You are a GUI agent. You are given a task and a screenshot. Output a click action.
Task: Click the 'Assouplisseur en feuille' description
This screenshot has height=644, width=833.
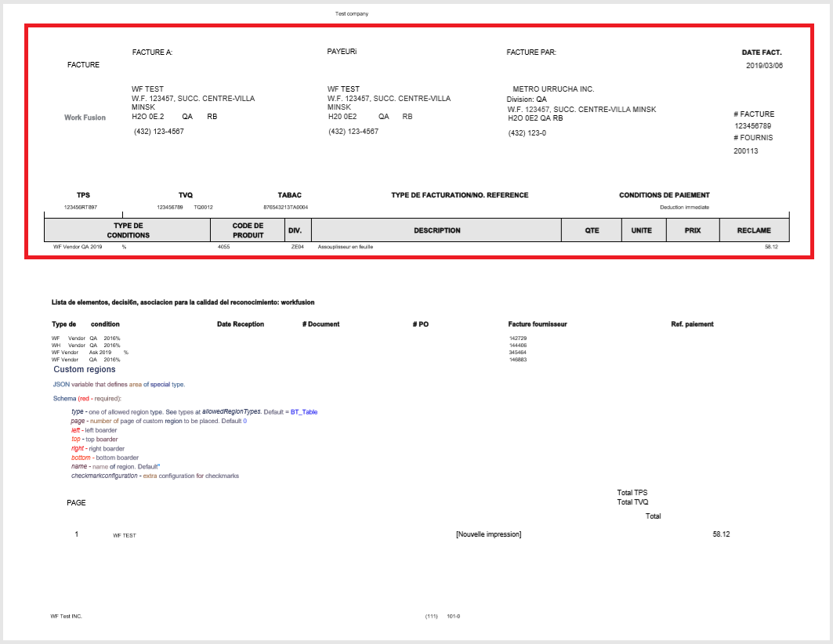click(346, 247)
